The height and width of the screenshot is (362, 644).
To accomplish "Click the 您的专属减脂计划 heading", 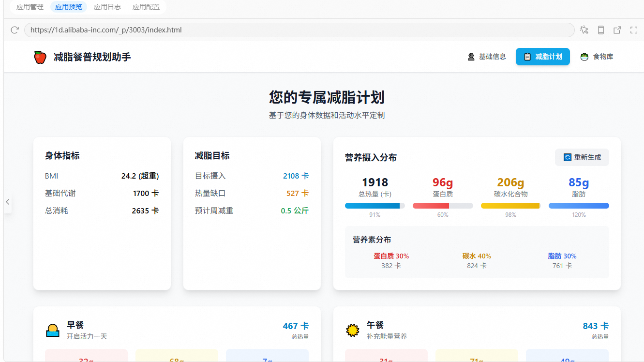I will [327, 97].
